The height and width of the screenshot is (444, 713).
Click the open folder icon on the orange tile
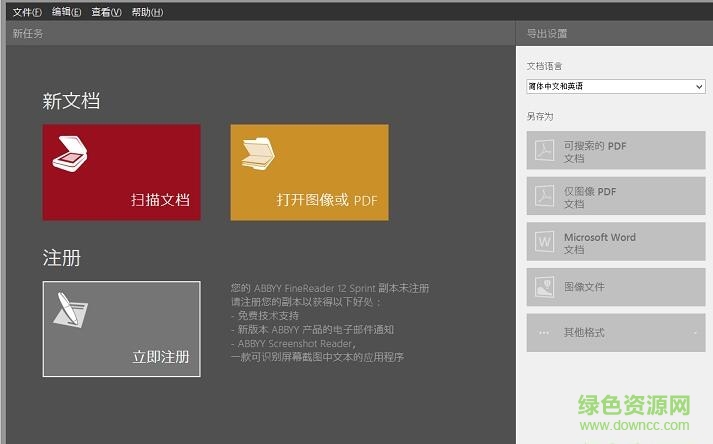[257, 153]
